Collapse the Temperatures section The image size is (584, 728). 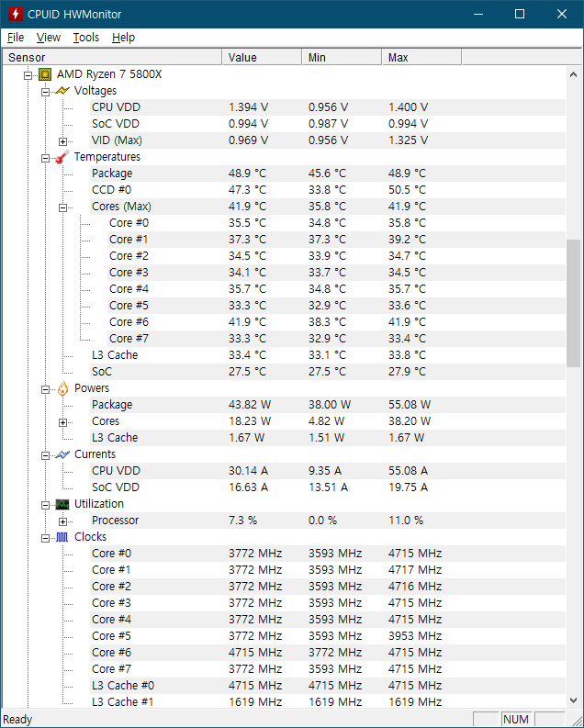[46, 158]
